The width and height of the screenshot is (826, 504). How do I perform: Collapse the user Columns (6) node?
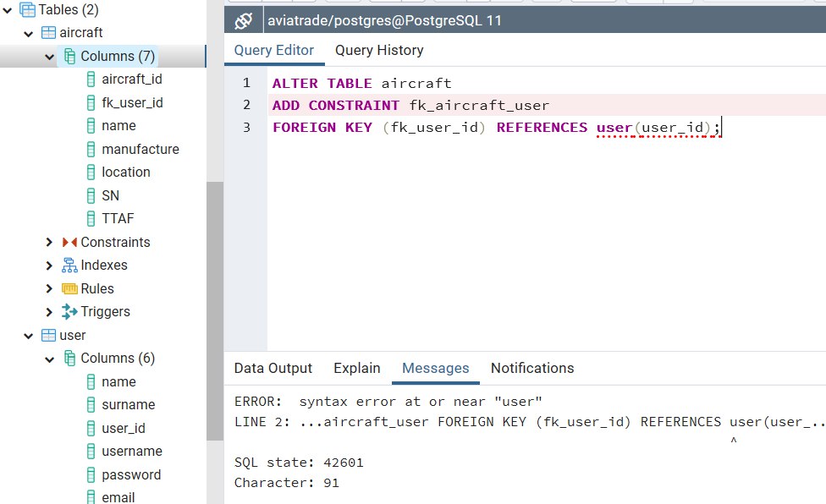pos(50,360)
